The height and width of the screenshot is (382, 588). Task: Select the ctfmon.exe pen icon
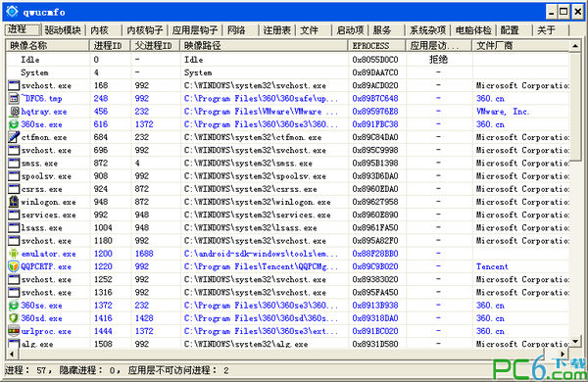click(x=14, y=137)
